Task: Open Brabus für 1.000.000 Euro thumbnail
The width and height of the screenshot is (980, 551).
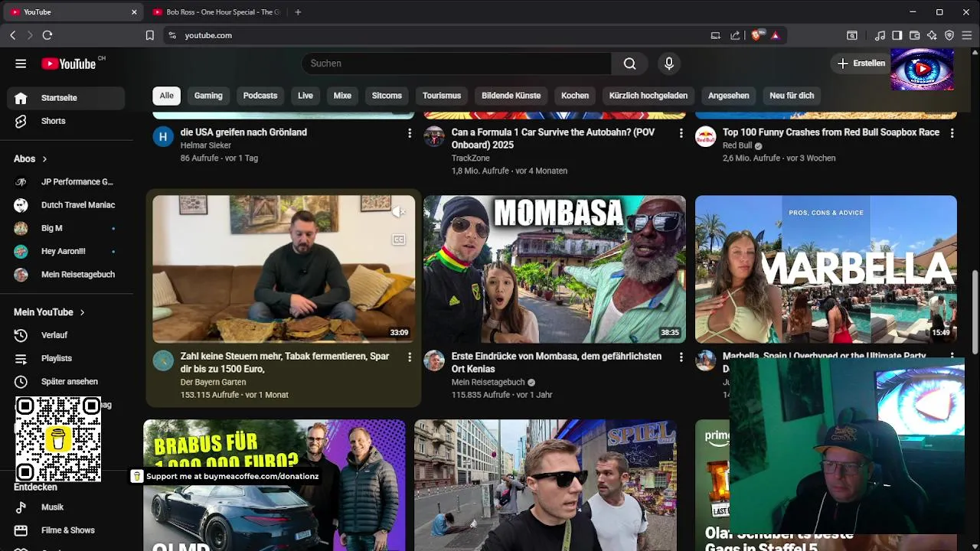Action: 274,485
